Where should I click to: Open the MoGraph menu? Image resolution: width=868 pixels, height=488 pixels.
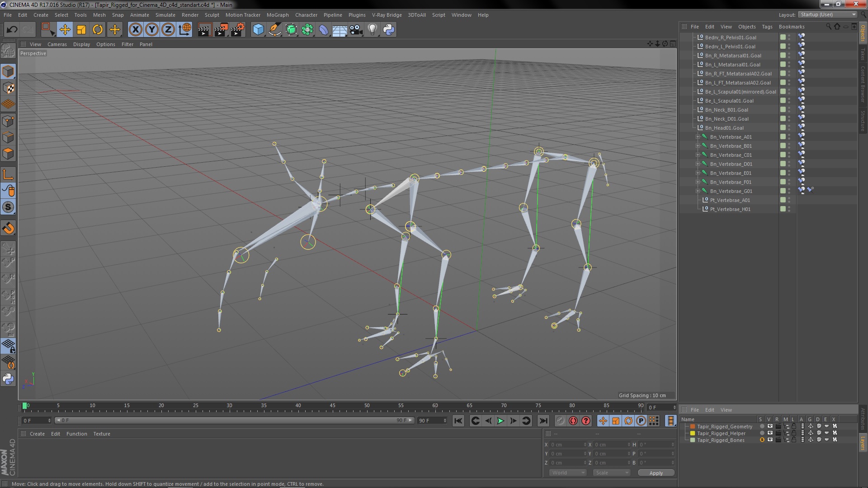(277, 15)
